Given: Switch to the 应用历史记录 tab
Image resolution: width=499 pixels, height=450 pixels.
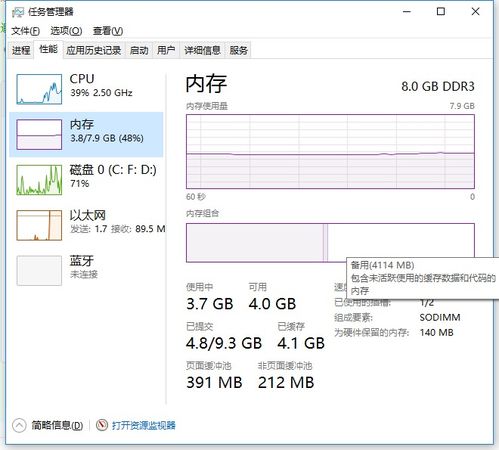Looking at the screenshot, I should point(94,50).
